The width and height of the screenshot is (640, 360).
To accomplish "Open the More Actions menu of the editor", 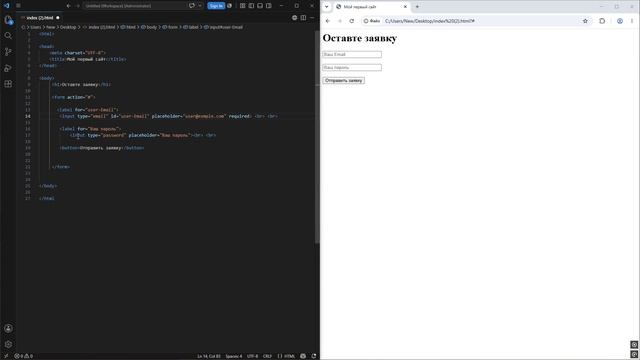I will [x=312, y=18].
